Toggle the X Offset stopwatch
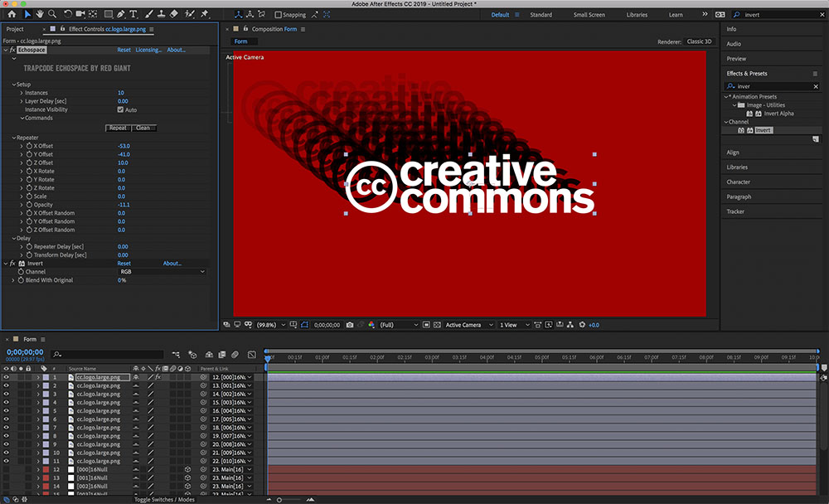 tap(30, 146)
